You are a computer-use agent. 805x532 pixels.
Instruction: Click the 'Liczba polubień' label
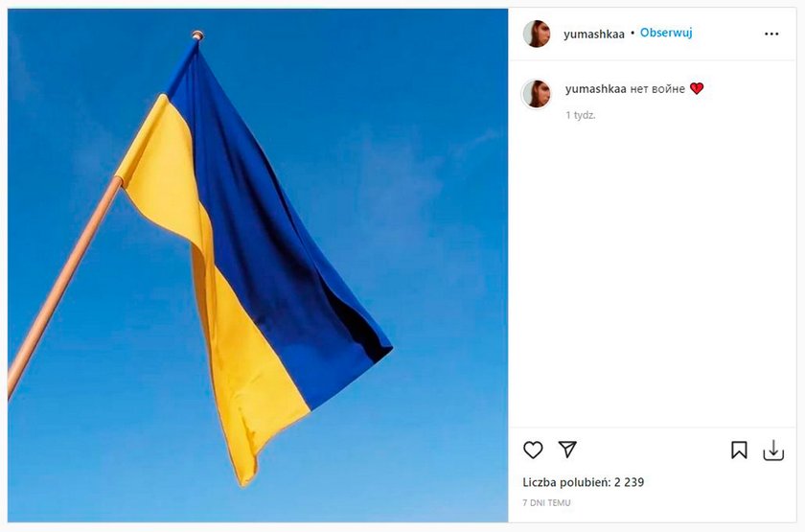click(x=566, y=482)
